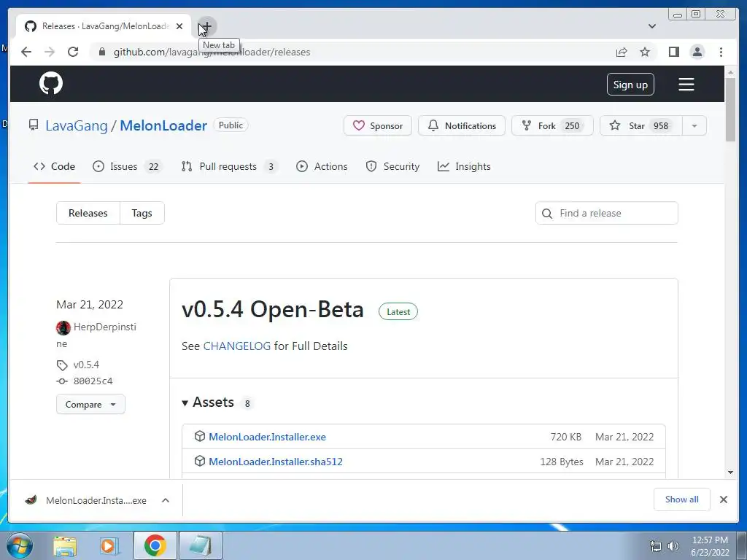Open Notifications for this repository
The height and width of the screenshot is (560, 747).
click(462, 125)
